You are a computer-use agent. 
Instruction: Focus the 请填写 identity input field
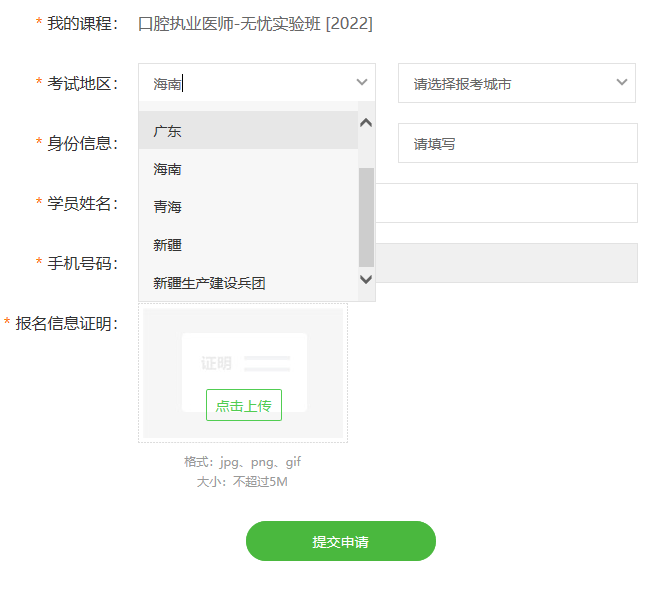517,143
